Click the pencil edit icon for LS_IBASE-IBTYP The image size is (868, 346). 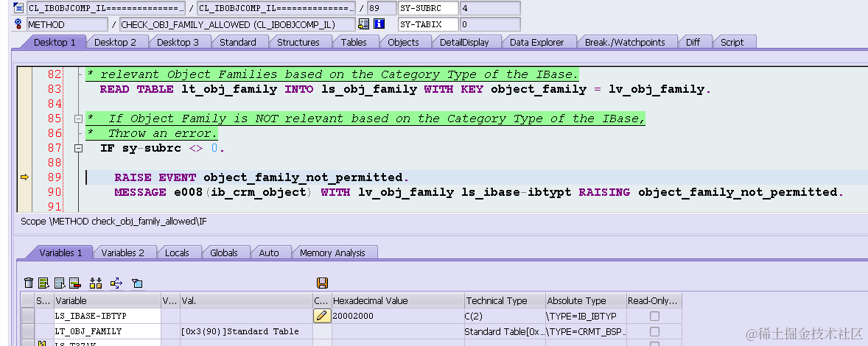[x=321, y=316]
